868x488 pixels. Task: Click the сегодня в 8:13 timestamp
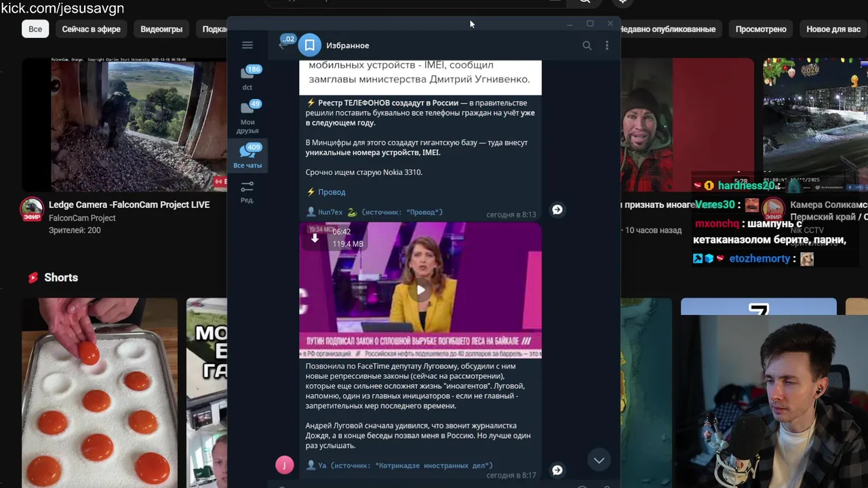pyautogui.click(x=511, y=215)
